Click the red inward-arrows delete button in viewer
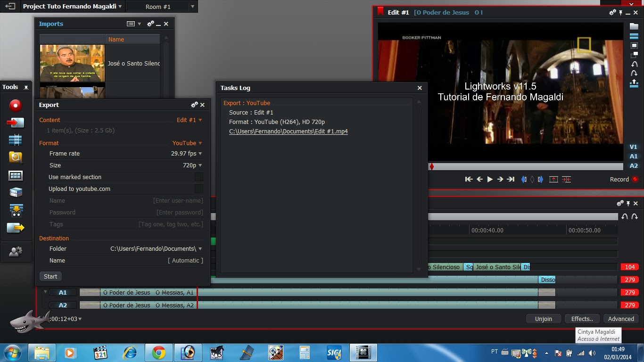Image resolution: width=644 pixels, height=362 pixels. click(567, 179)
